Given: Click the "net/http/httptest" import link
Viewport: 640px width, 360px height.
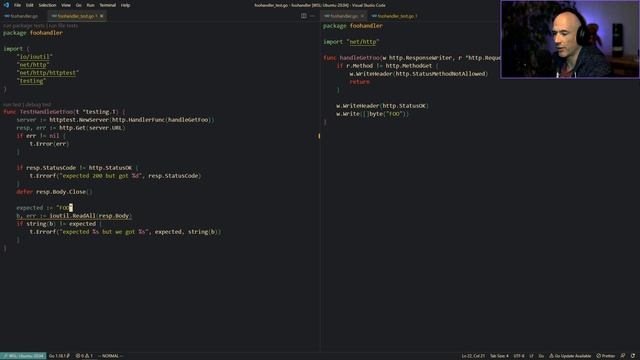Looking at the screenshot, I should pyautogui.click(x=48, y=73).
